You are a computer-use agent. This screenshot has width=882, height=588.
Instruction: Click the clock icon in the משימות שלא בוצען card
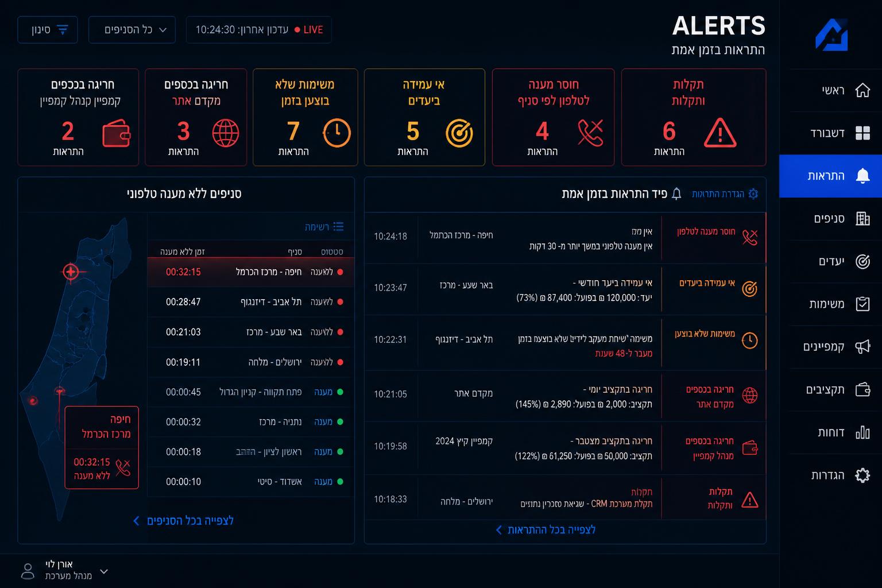(x=336, y=133)
